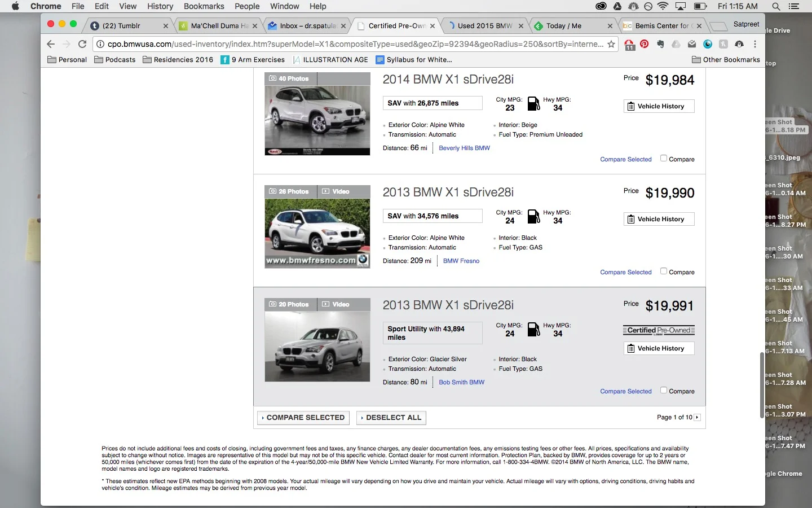View the 40 Photos for 2014 X1

[x=289, y=78]
